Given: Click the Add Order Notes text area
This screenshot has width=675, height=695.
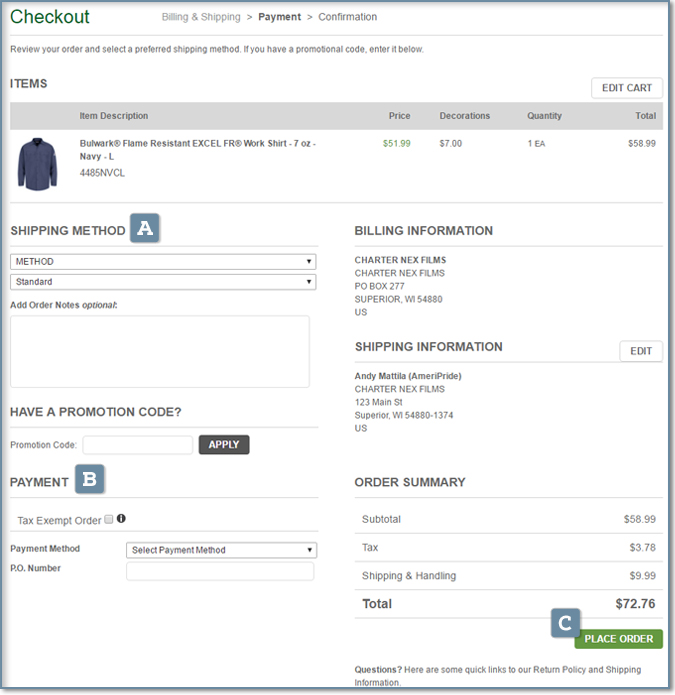Looking at the screenshot, I should pyautogui.click(x=160, y=351).
